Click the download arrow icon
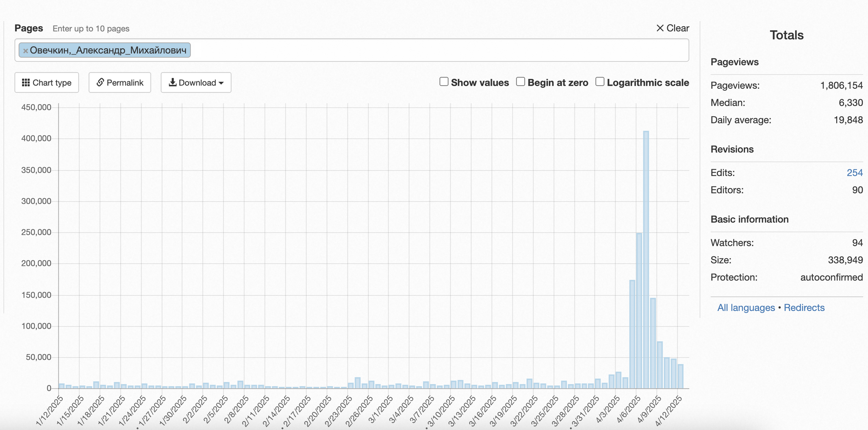Viewport: 868px width, 430px height. tap(172, 82)
